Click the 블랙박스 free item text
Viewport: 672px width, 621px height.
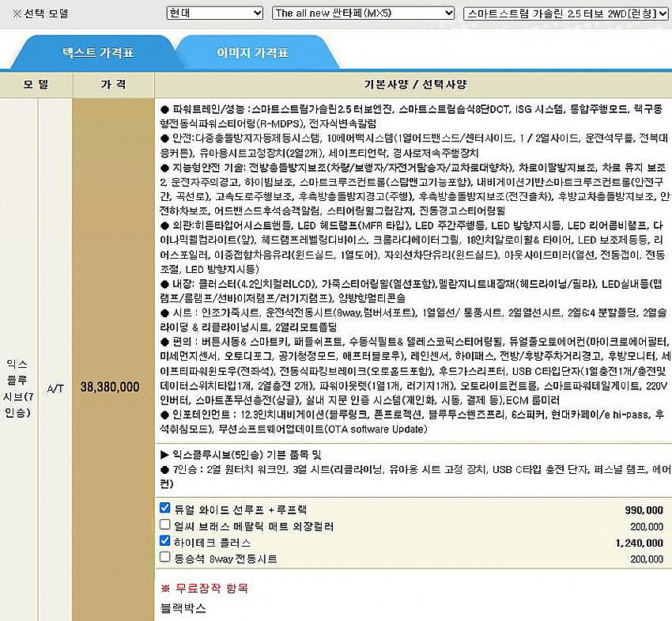183,608
